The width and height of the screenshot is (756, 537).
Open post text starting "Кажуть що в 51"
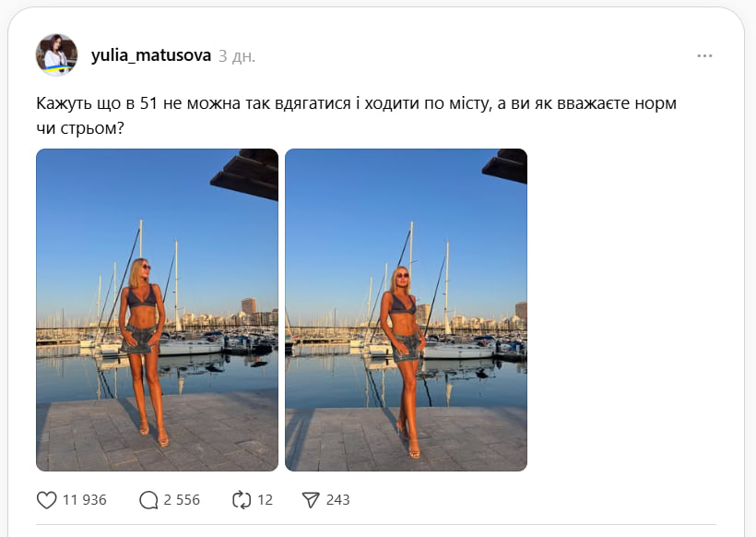356,115
